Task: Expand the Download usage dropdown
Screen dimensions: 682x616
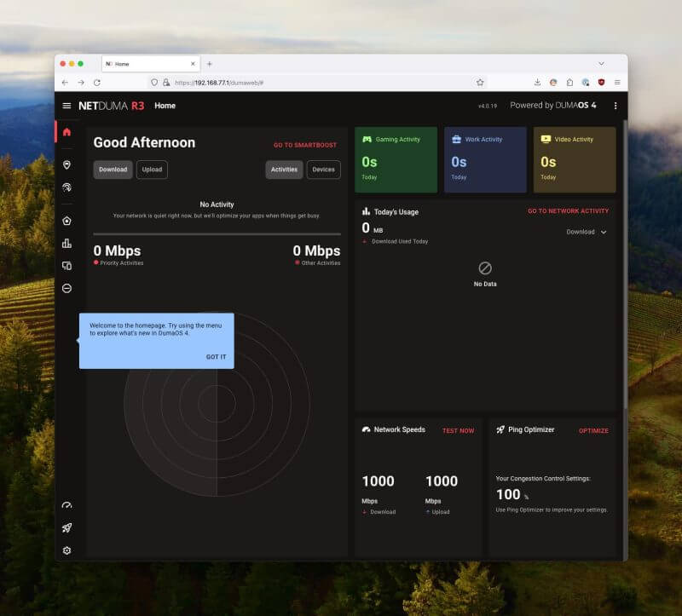Action: pos(586,232)
